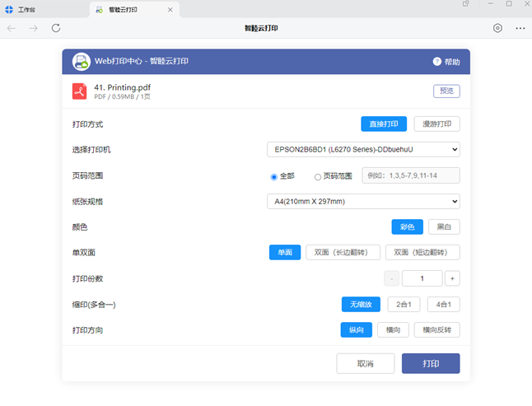Minimize the browser window

click(491, 3)
